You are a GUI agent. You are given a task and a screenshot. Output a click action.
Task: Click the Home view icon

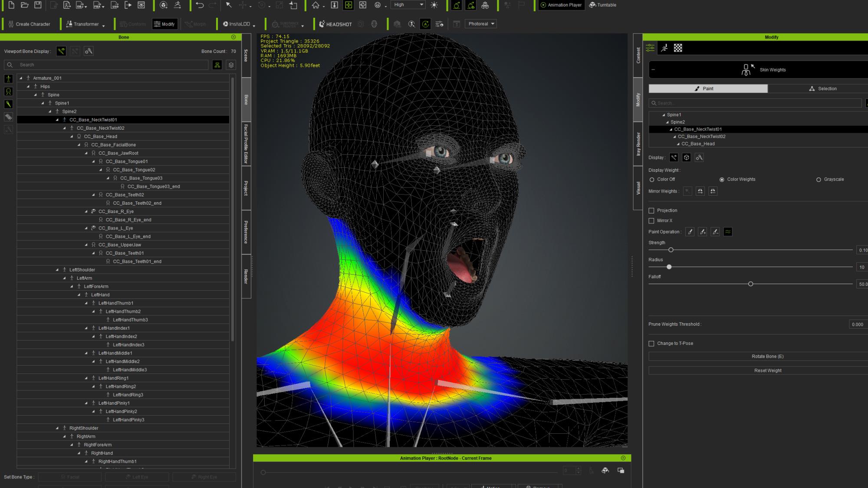(x=316, y=5)
